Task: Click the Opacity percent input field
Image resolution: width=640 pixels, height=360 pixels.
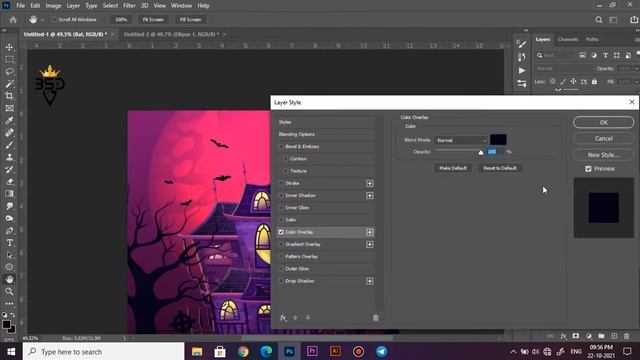Action: tap(496, 151)
